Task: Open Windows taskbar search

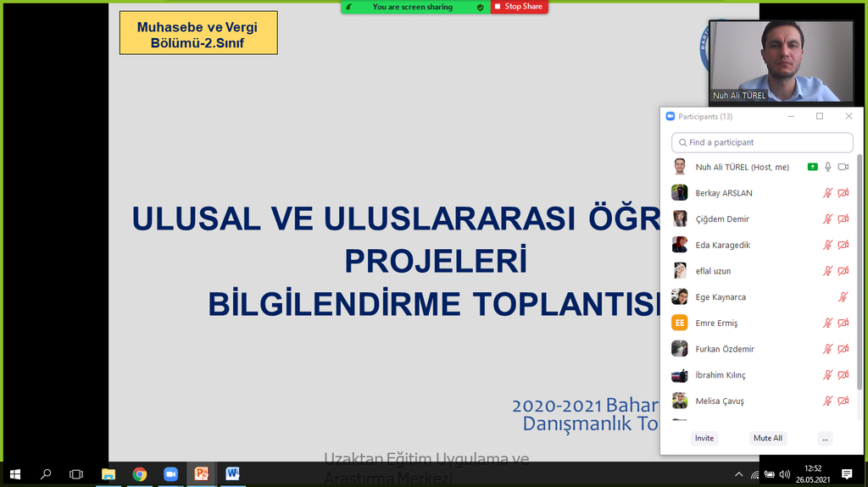Action: [x=46, y=474]
